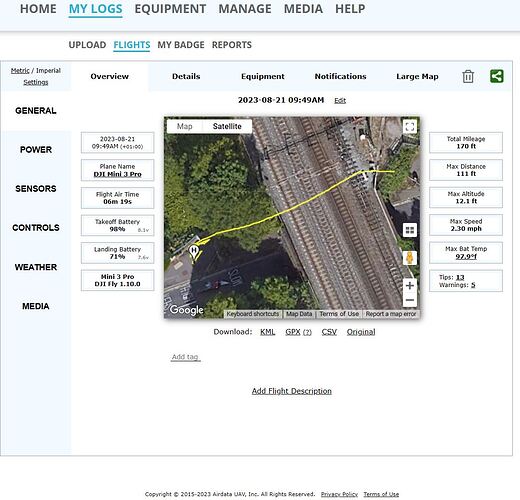The image size is (520, 500).
Task: Click the Google logo on the map
Action: pyautogui.click(x=186, y=310)
